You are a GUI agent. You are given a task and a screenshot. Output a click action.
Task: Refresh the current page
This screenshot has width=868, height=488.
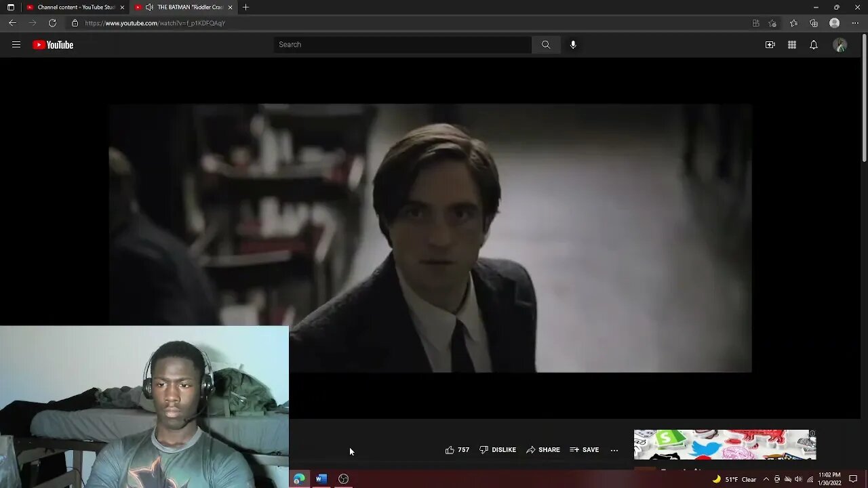(52, 23)
